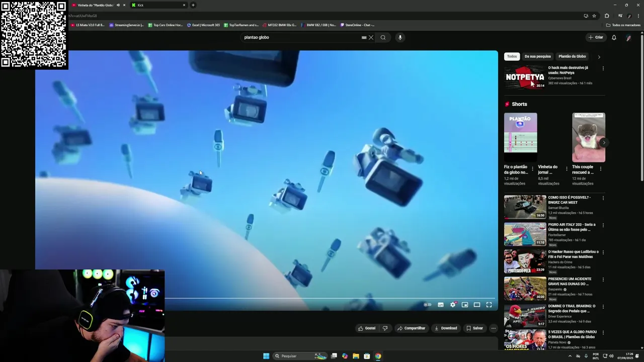Toggle subtitles in the video player
The width and height of the screenshot is (644, 362).
(x=441, y=305)
